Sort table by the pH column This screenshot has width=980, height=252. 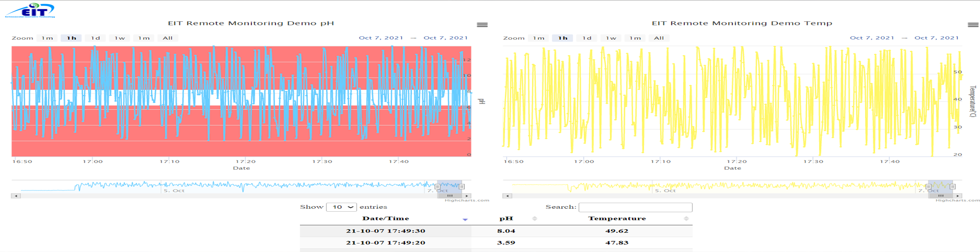point(534,219)
